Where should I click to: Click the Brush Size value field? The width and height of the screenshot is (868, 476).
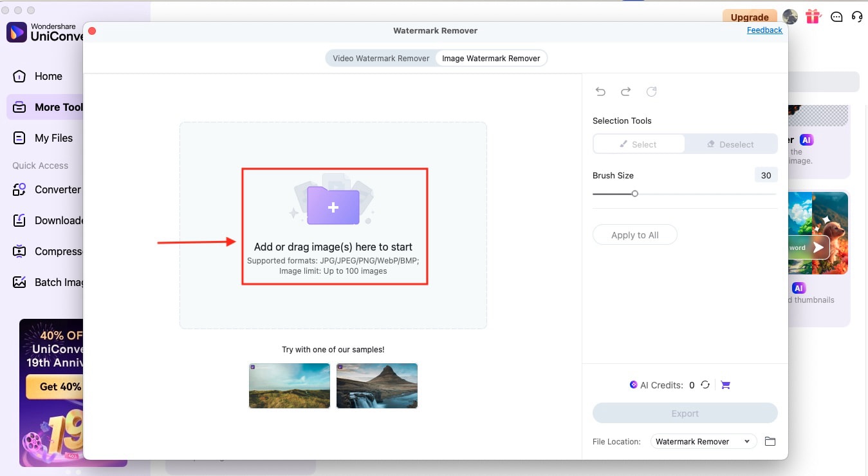766,175
